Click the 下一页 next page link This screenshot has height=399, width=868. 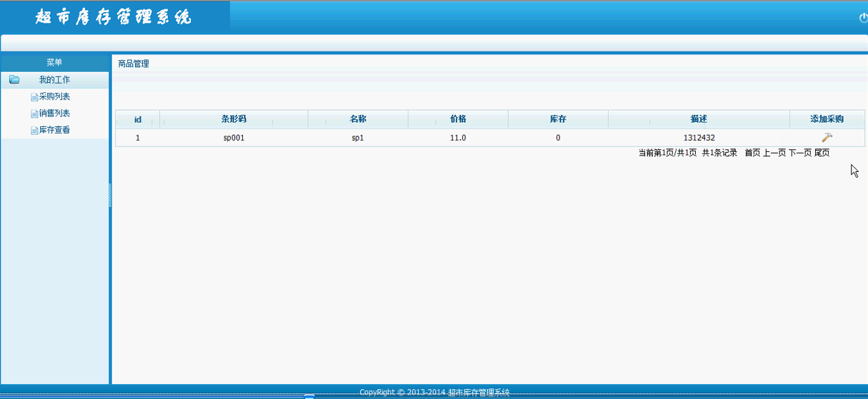click(x=800, y=153)
